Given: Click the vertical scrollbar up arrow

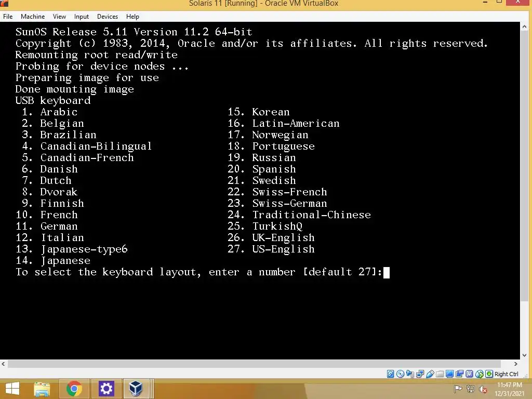Looking at the screenshot, I should (x=525, y=26).
